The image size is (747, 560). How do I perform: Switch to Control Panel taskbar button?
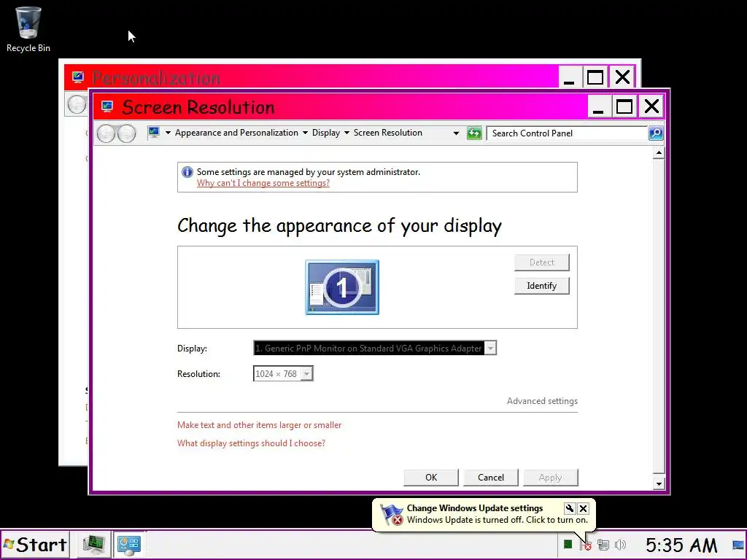point(129,545)
